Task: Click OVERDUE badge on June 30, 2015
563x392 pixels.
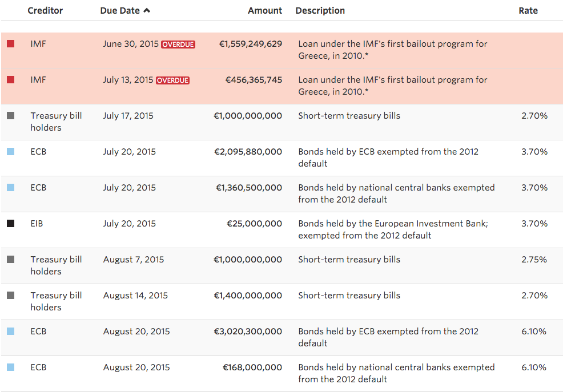Action: coord(178,45)
